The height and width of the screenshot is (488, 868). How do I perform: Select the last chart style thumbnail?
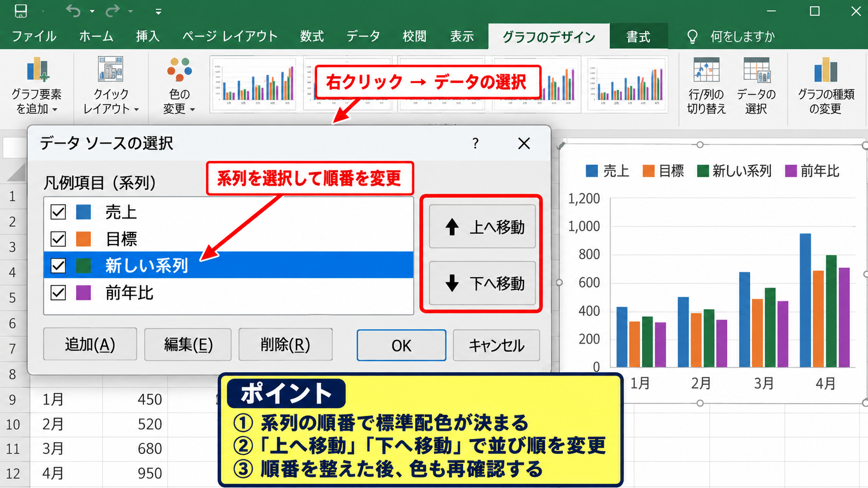627,84
